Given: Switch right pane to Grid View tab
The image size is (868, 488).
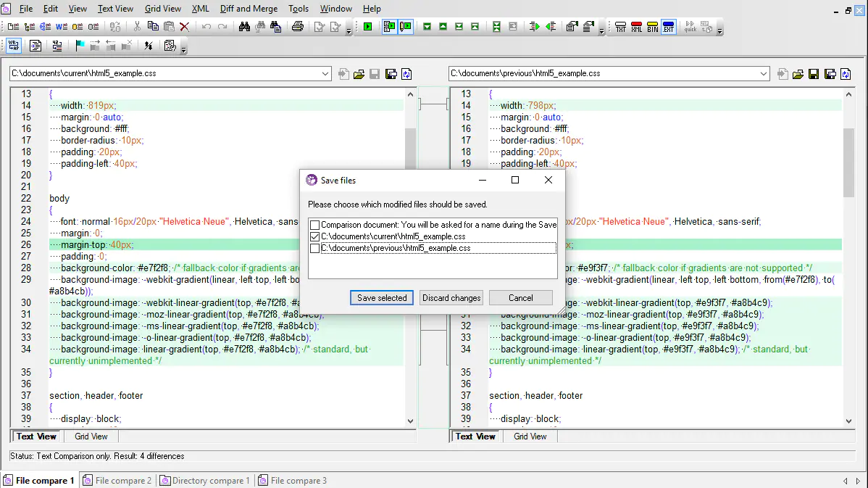Looking at the screenshot, I should 530,437.
